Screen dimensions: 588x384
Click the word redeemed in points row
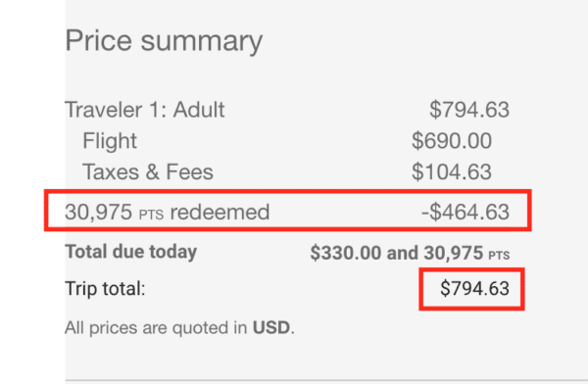pyautogui.click(x=220, y=212)
